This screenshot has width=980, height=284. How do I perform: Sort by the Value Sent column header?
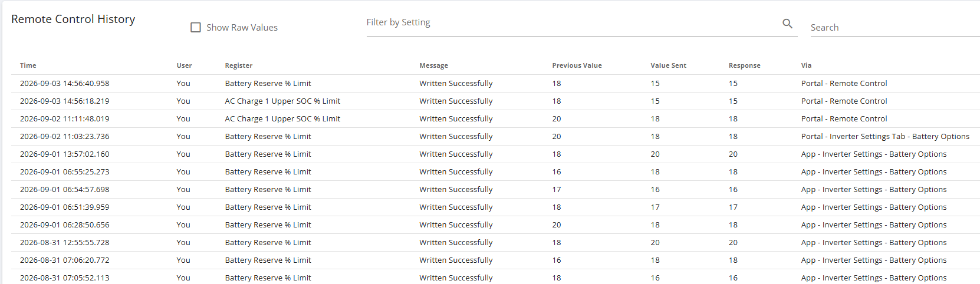click(x=668, y=65)
